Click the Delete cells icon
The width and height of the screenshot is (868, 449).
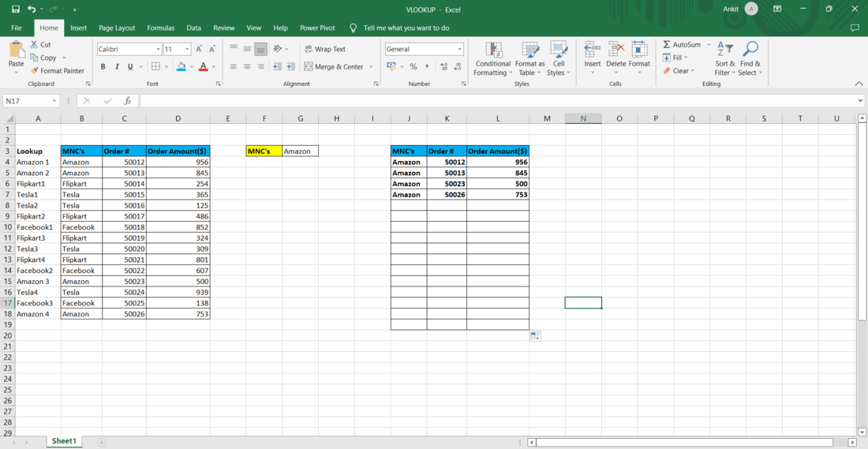coord(615,49)
